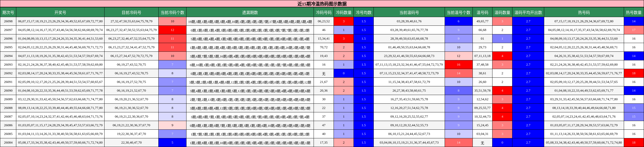Click red hot count 18 in row 26092
Viewport: 644px width, 147px height.
[633, 73]
